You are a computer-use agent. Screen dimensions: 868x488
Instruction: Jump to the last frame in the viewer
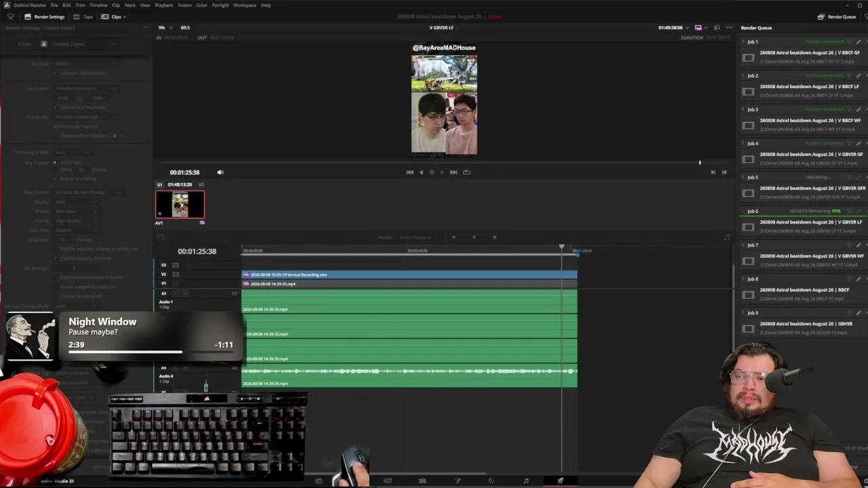[454, 172]
